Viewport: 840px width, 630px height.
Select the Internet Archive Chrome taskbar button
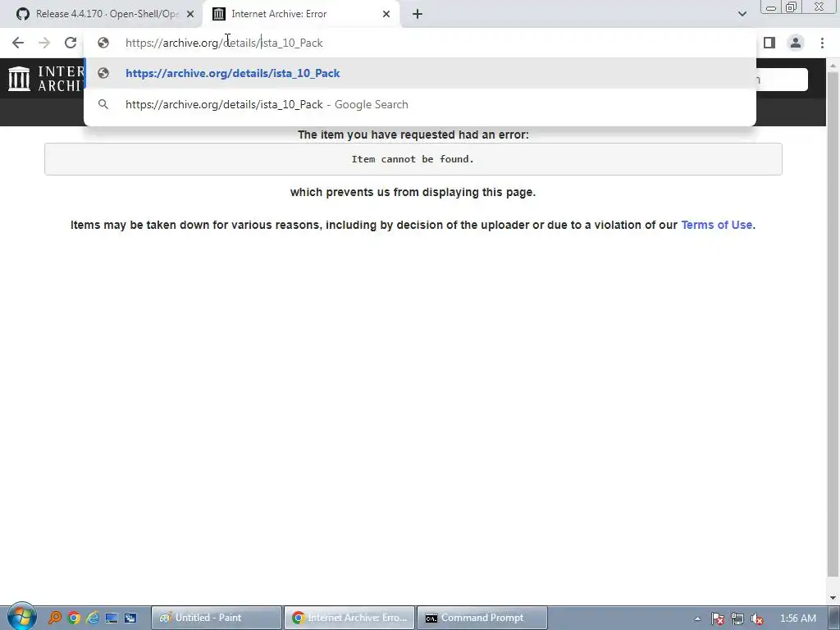coord(349,618)
